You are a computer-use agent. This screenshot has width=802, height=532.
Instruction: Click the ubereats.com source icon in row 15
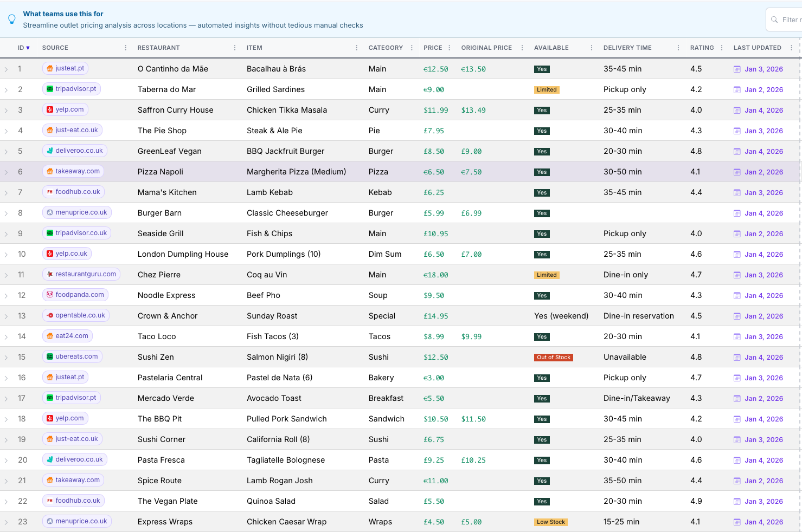(50, 356)
